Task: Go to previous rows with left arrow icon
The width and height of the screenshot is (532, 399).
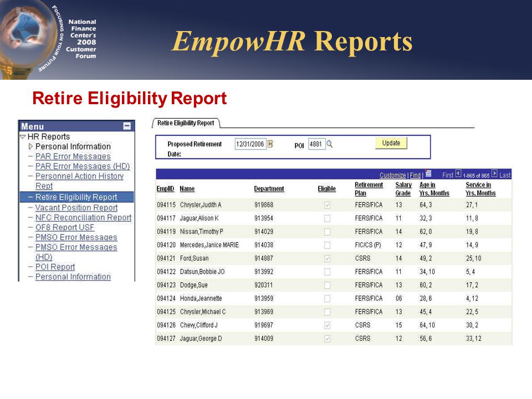Action: (458, 173)
